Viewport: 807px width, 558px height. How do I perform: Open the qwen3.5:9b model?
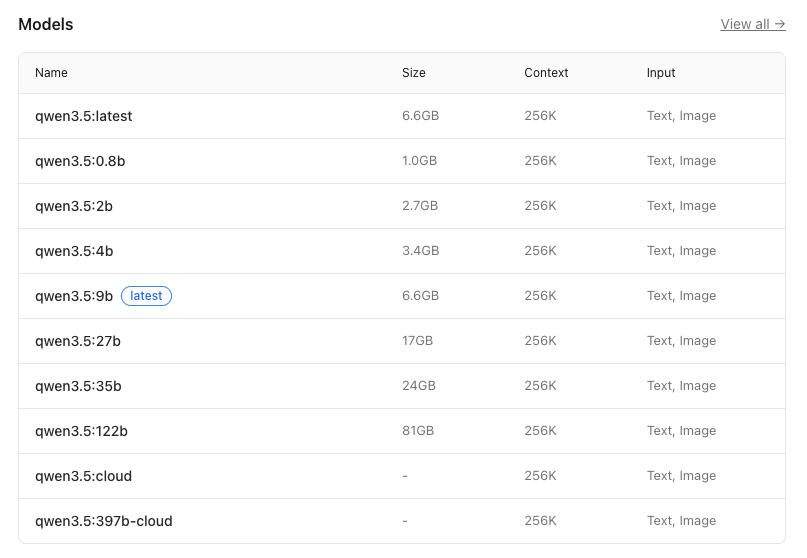click(74, 296)
